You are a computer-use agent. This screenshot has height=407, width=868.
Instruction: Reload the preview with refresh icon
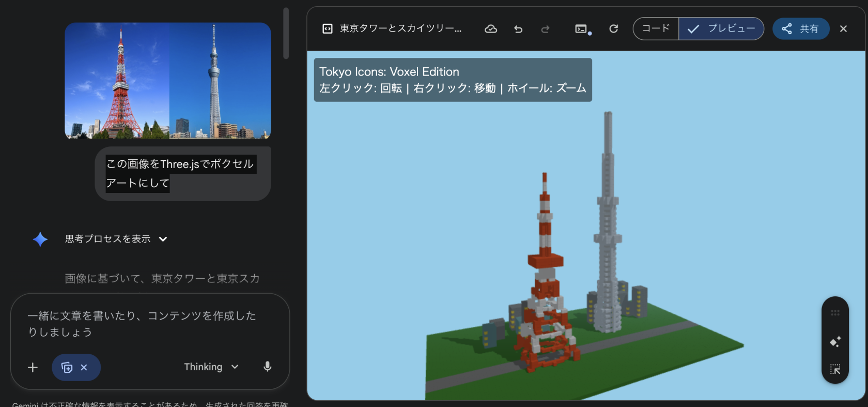point(613,29)
